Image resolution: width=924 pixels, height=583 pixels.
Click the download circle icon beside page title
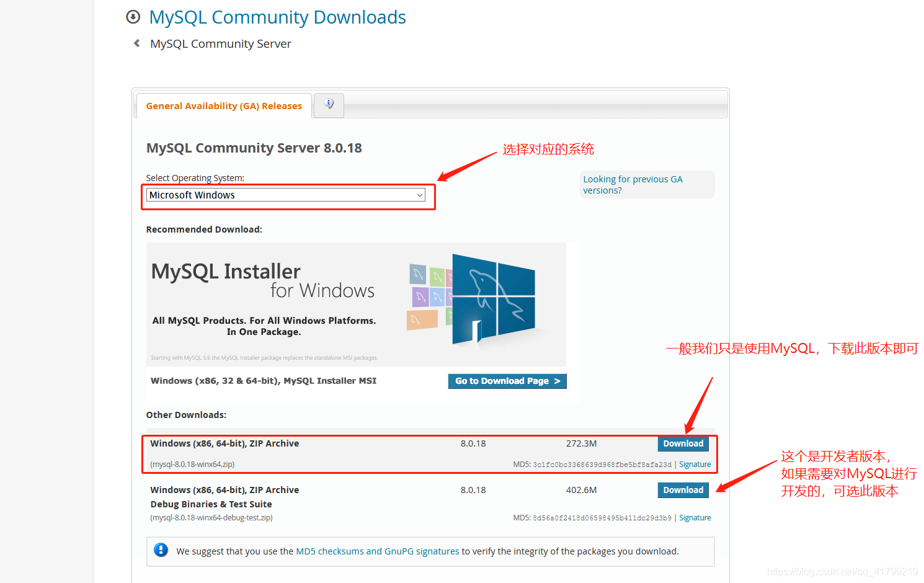[133, 17]
